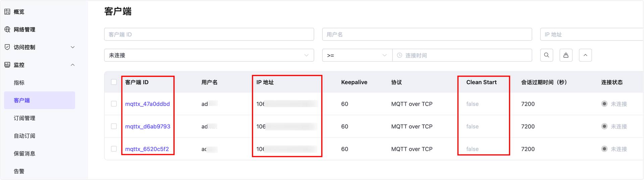This screenshot has width=644, height=180.
Task: Check the row for mqttx_6520c5f2
Action: (114, 149)
